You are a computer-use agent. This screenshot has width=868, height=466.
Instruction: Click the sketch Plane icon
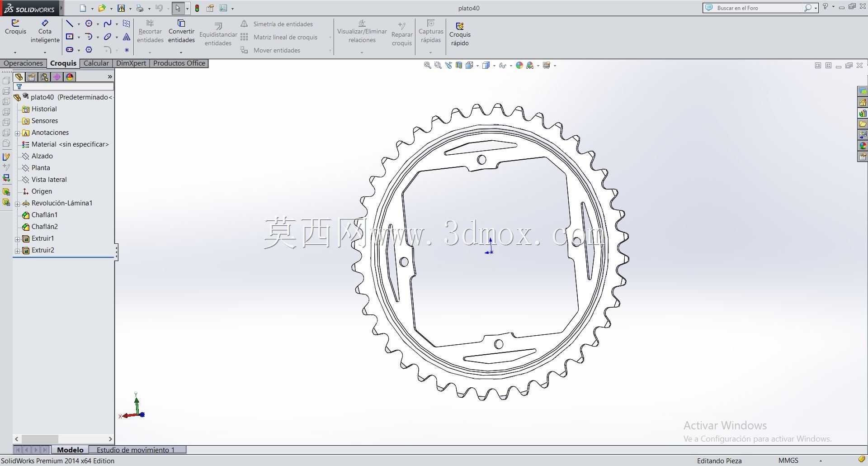pos(127,24)
